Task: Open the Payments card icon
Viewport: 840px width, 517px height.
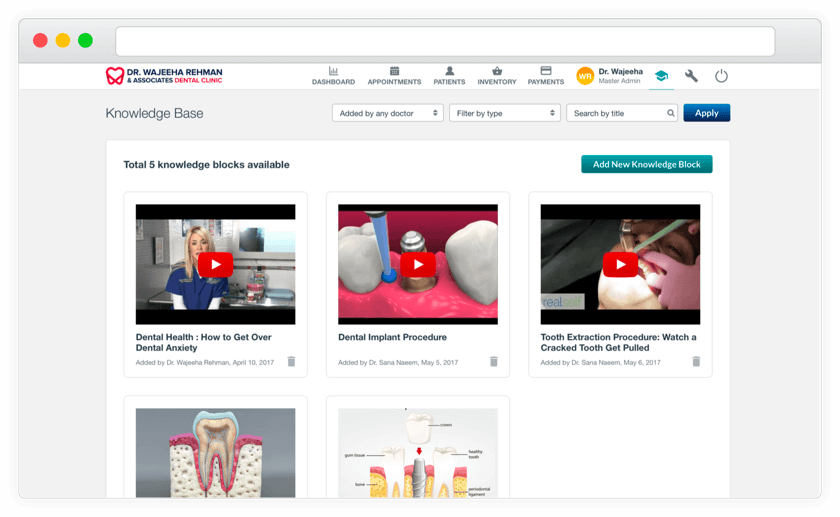Action: click(546, 71)
